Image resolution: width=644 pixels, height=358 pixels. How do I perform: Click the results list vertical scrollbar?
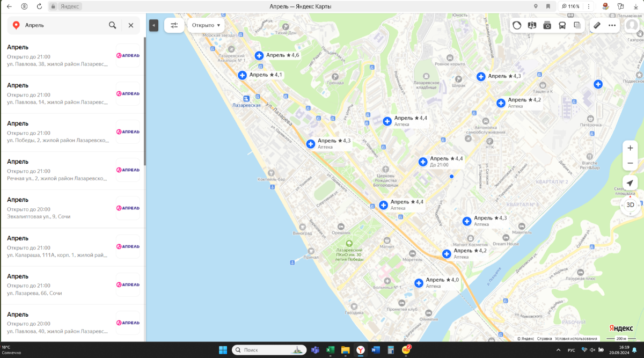pyautogui.click(x=144, y=102)
